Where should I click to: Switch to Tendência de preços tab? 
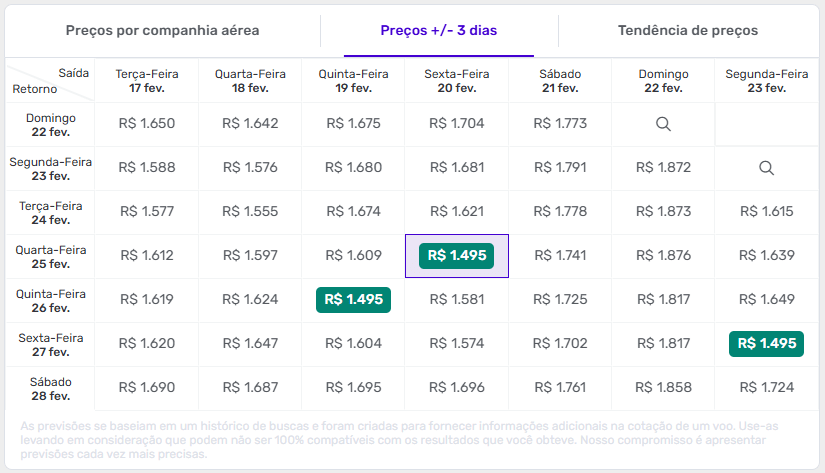pyautogui.click(x=688, y=30)
